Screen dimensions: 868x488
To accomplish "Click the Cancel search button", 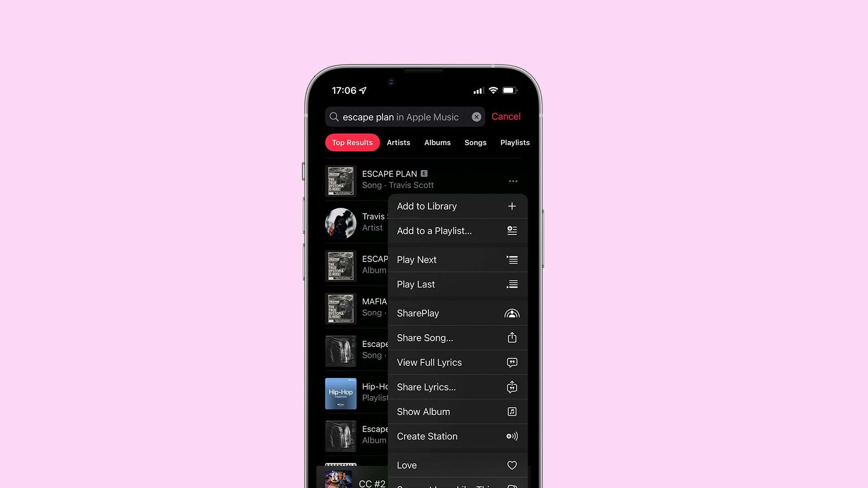I will click(505, 116).
